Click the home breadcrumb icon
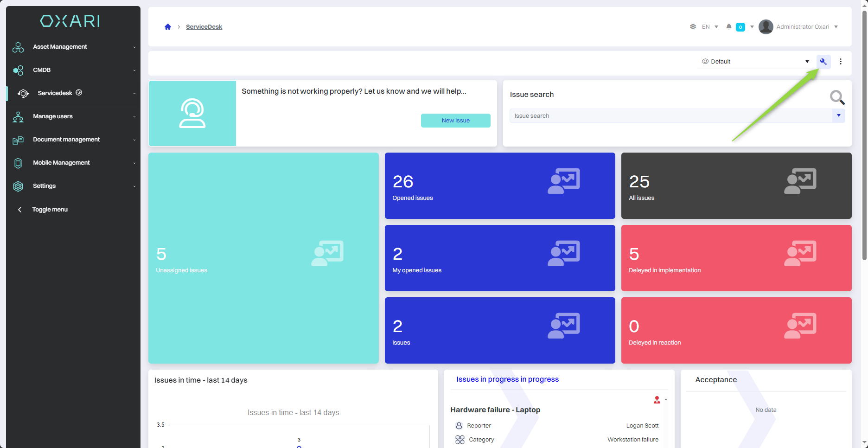The image size is (868, 448). click(168, 27)
